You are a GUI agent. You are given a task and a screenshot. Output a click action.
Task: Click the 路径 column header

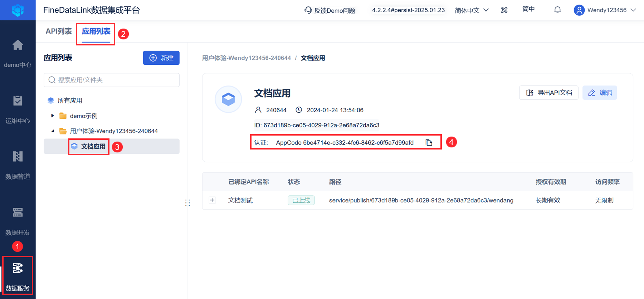(335, 182)
